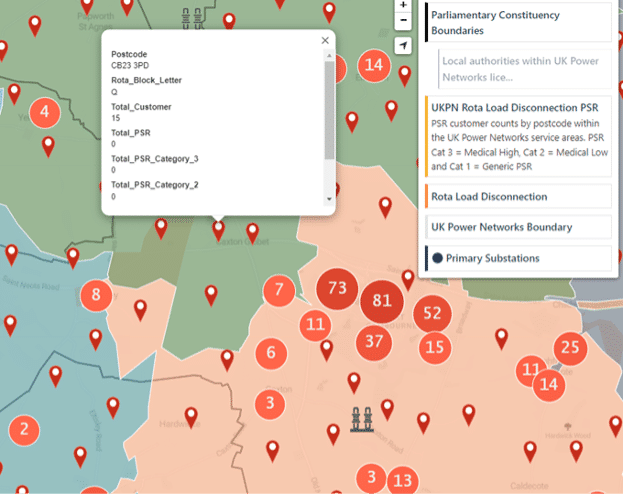Click the dark circle Primary Substations swatch
Viewport: 625px width, 495px height.
click(x=437, y=258)
